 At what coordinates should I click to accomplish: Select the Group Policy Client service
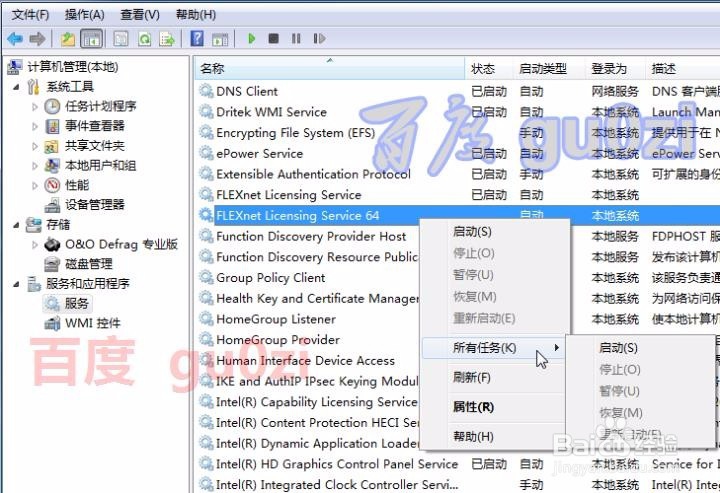tap(270, 278)
